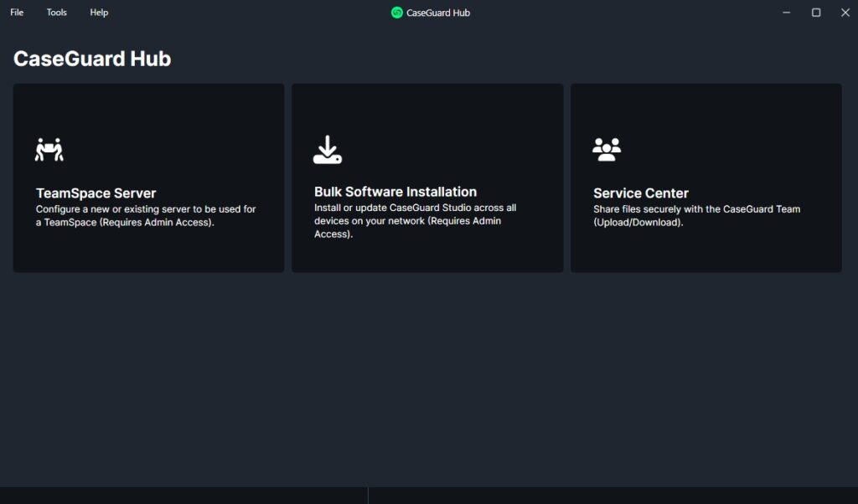Click the green CaseGuard logo in title bar
The height and width of the screenshot is (504, 858).
pyautogui.click(x=396, y=13)
